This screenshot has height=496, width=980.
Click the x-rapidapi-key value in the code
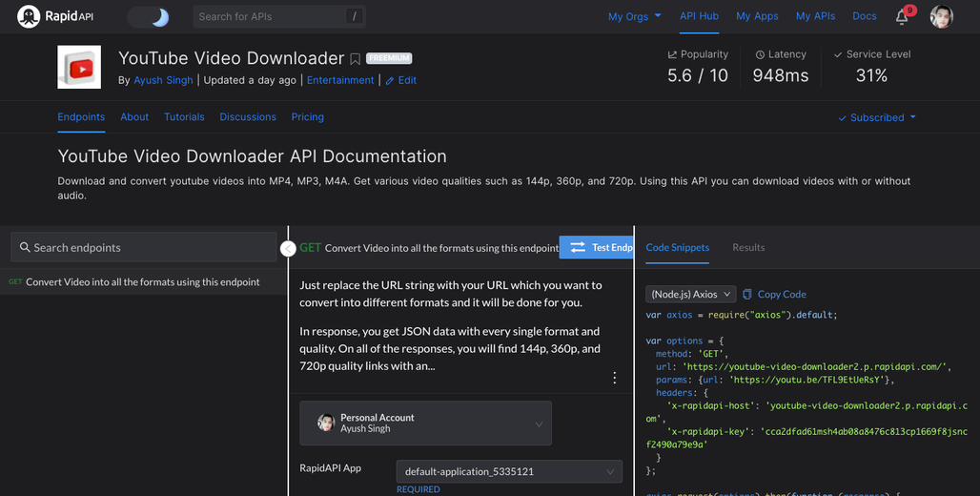tap(806, 438)
